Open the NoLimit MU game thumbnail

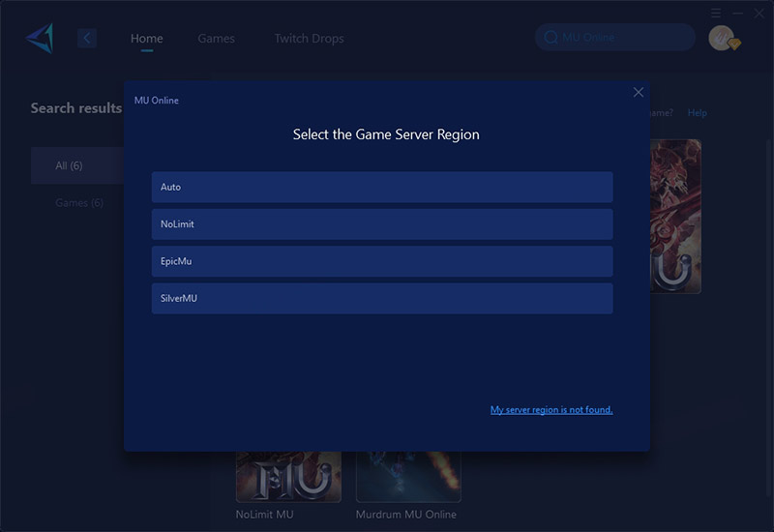(288, 476)
